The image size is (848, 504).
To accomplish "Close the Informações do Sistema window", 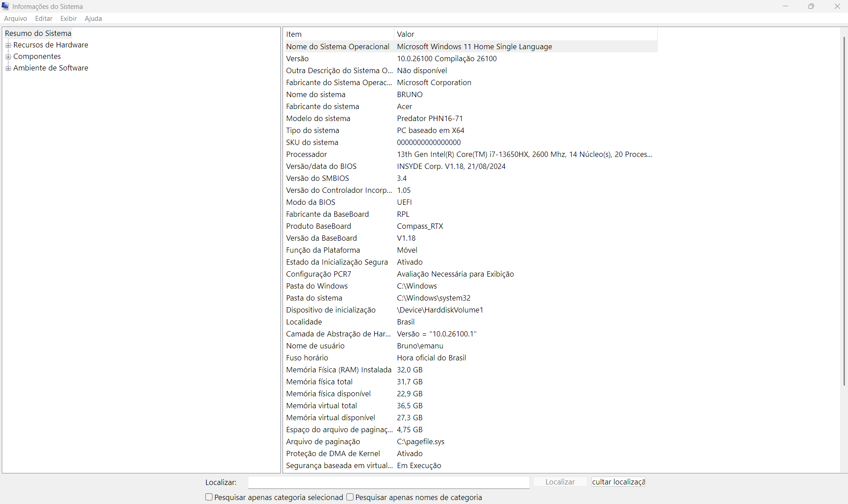I will [837, 6].
